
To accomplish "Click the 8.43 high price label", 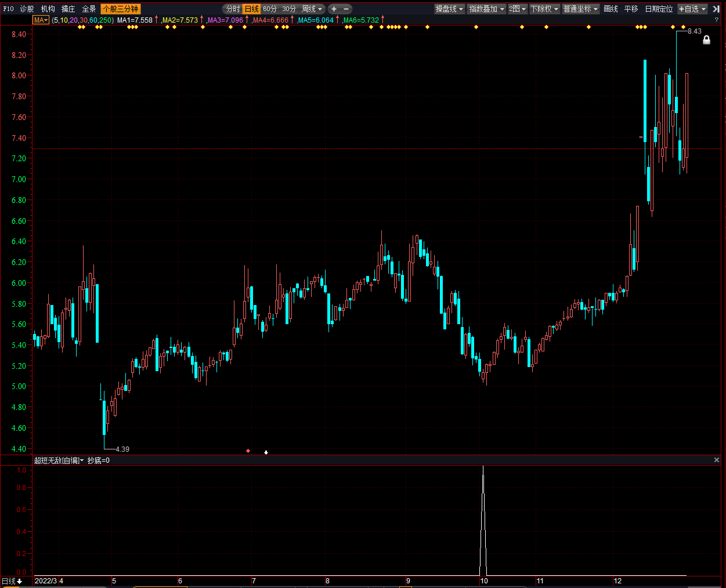I will coord(695,31).
